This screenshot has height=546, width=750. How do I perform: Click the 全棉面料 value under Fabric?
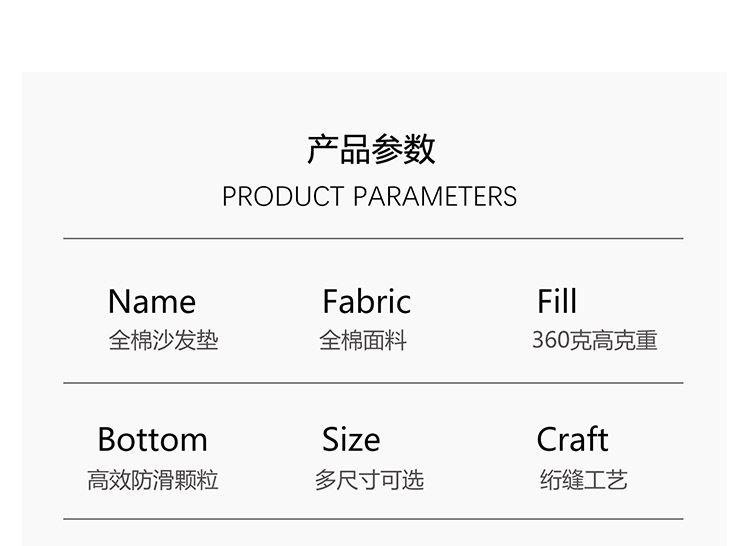(x=363, y=341)
